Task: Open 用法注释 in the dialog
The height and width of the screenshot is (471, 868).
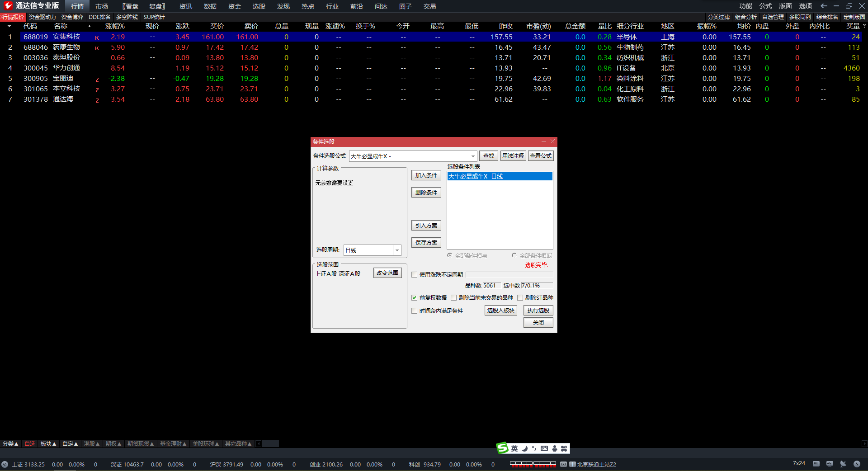Action: pyautogui.click(x=513, y=156)
